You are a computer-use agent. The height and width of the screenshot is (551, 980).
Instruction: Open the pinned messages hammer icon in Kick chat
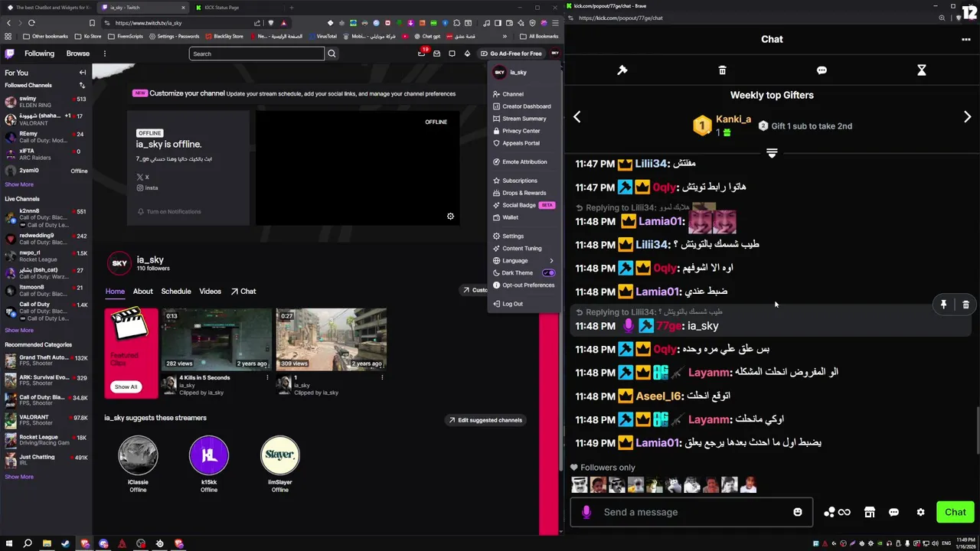tap(622, 70)
